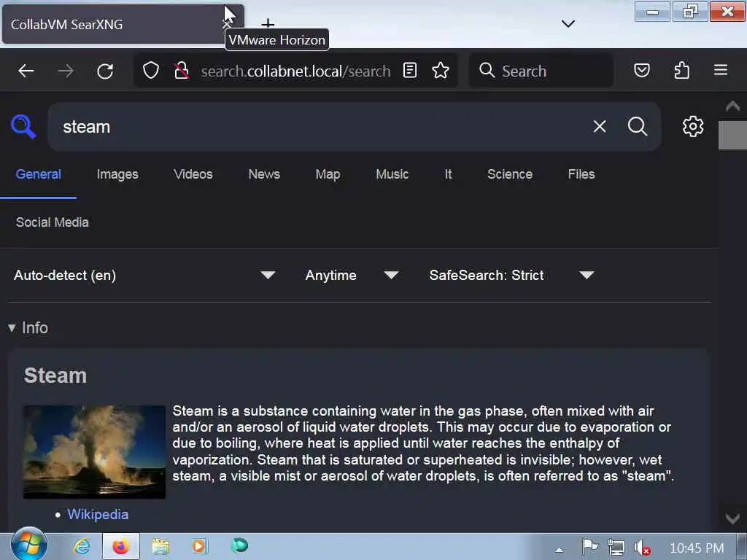Click the 10:45 PM taskbar clock
The image size is (747, 560).
tap(697, 548)
